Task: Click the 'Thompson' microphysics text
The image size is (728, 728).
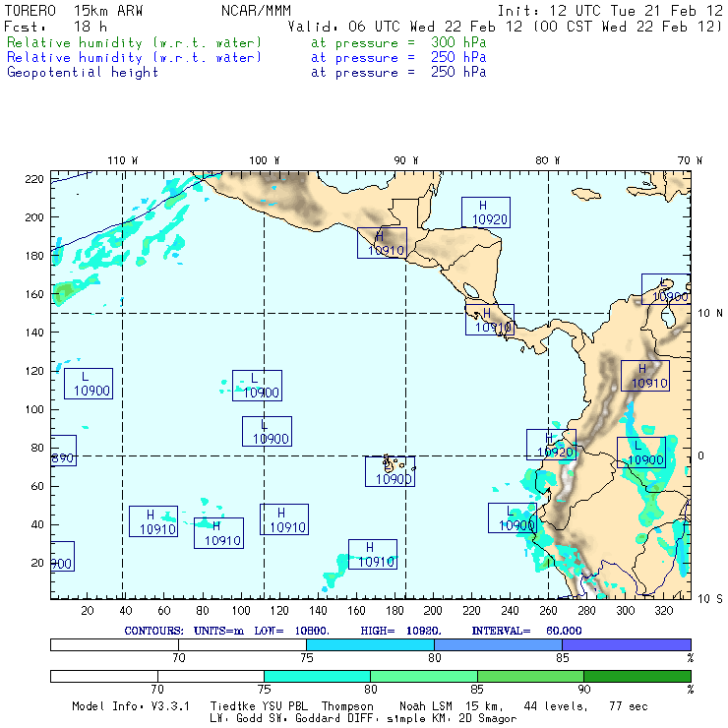Action: [x=347, y=706]
